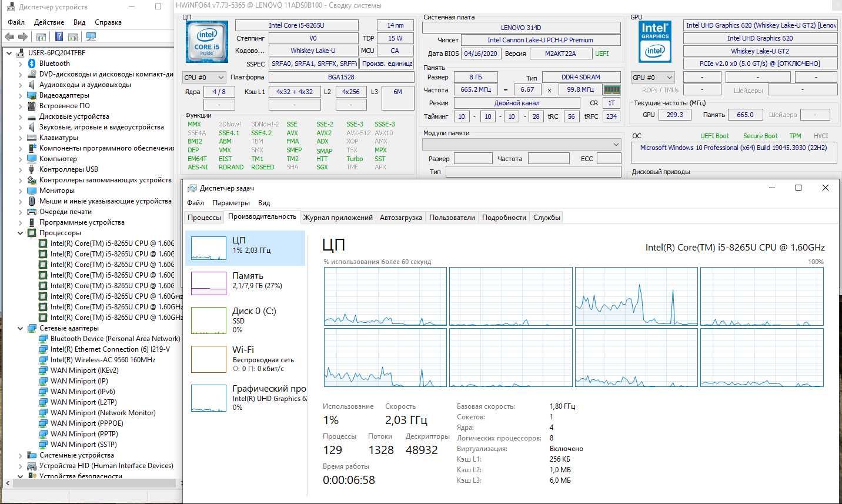Click the Контроллеры USB category icon

pos(32,169)
